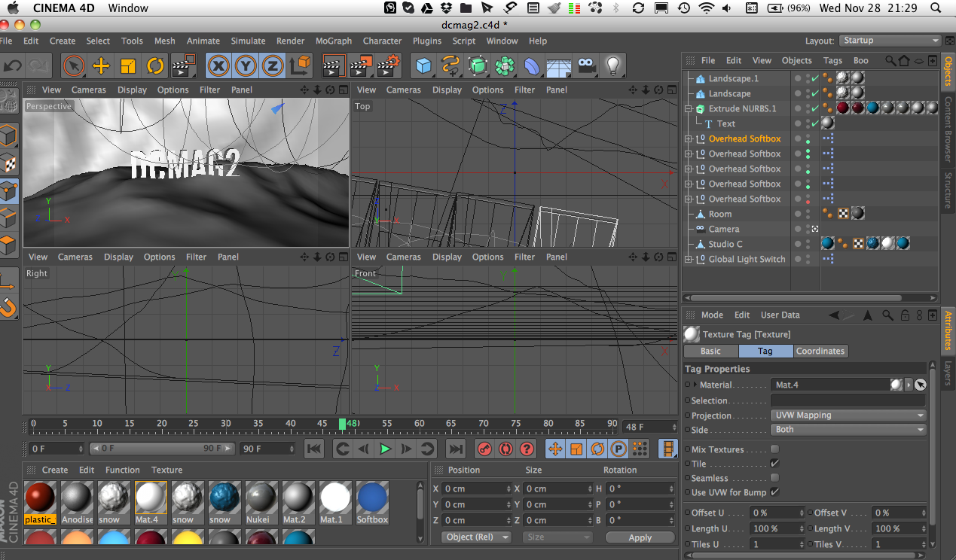Image resolution: width=956 pixels, height=560 pixels.
Task: Open the MoGraph menu
Action: [x=334, y=41]
